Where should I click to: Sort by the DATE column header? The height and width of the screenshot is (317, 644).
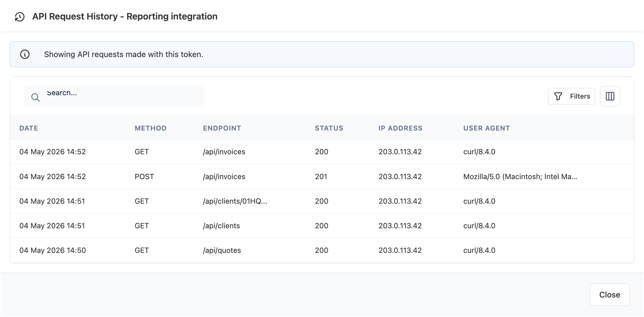[29, 128]
